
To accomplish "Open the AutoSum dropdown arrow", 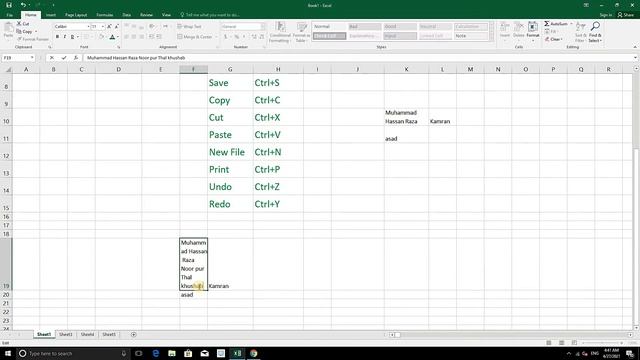I will click(571, 24).
